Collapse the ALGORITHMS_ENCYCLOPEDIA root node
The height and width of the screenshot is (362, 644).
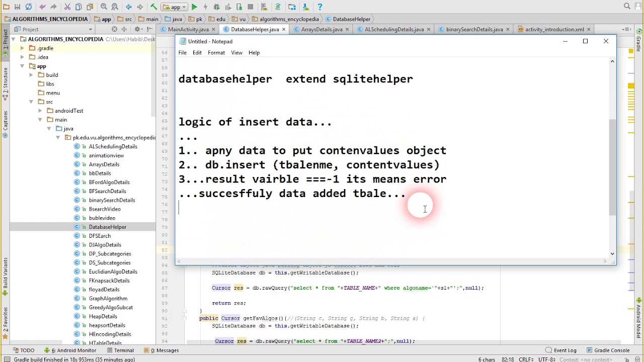click(13, 39)
